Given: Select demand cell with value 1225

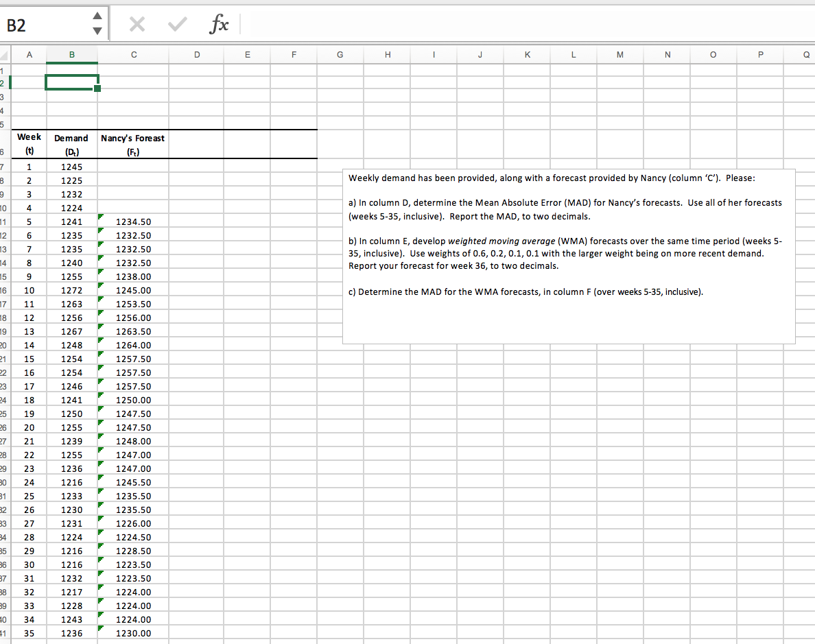Looking at the screenshot, I should click(x=72, y=180).
